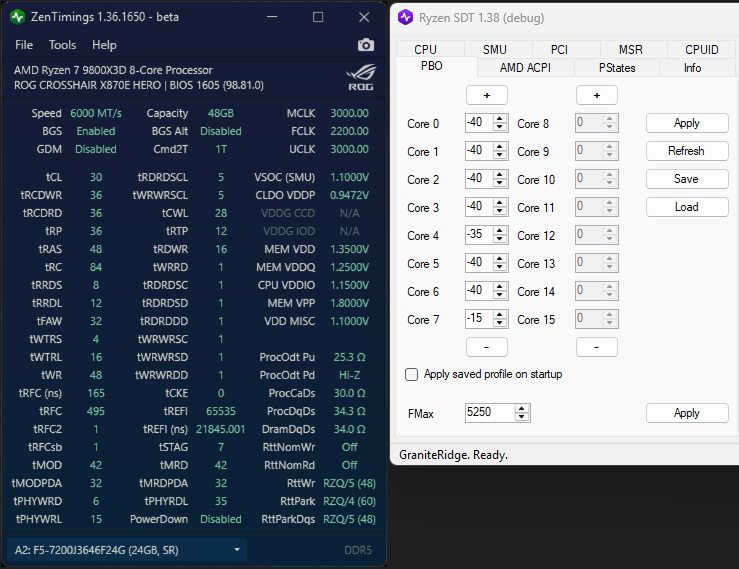Click the Speed value 6000 MT/s
This screenshot has height=569, width=739.
96,113
